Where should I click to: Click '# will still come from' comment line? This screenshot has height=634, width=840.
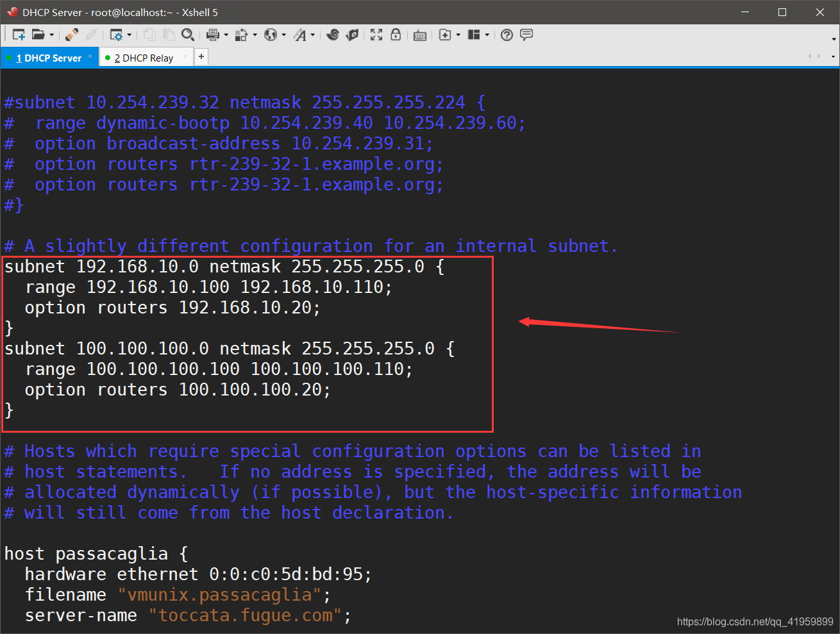pos(229,513)
